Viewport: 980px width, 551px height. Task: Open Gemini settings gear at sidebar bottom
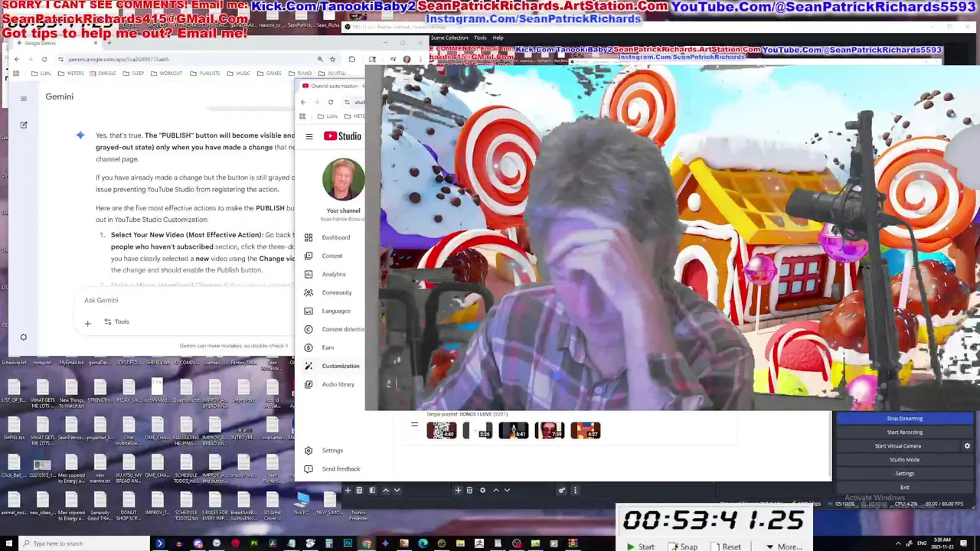point(24,337)
